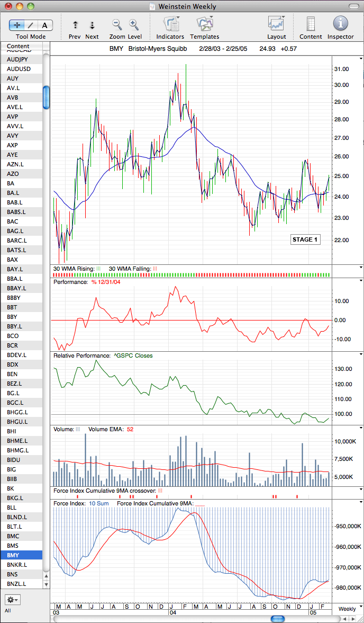The width and height of the screenshot is (364, 623).
Task: Select BA in symbol list
Action: 22,183
